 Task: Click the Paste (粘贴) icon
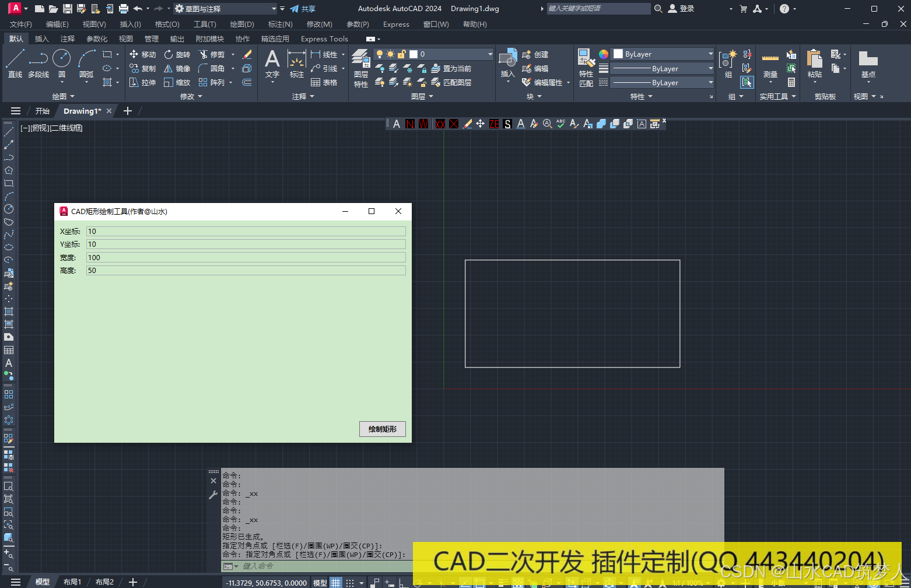pos(815,63)
